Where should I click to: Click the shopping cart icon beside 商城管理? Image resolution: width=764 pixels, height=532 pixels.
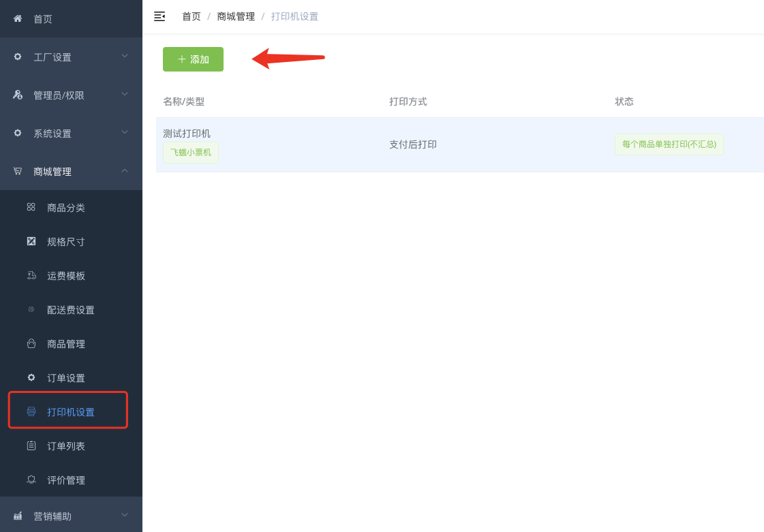[x=18, y=171]
